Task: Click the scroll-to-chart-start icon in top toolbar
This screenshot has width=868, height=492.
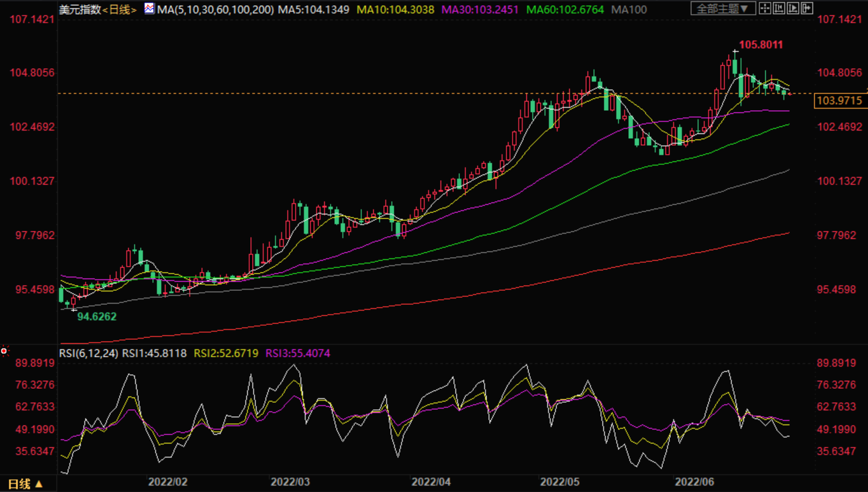Action: click(x=779, y=8)
